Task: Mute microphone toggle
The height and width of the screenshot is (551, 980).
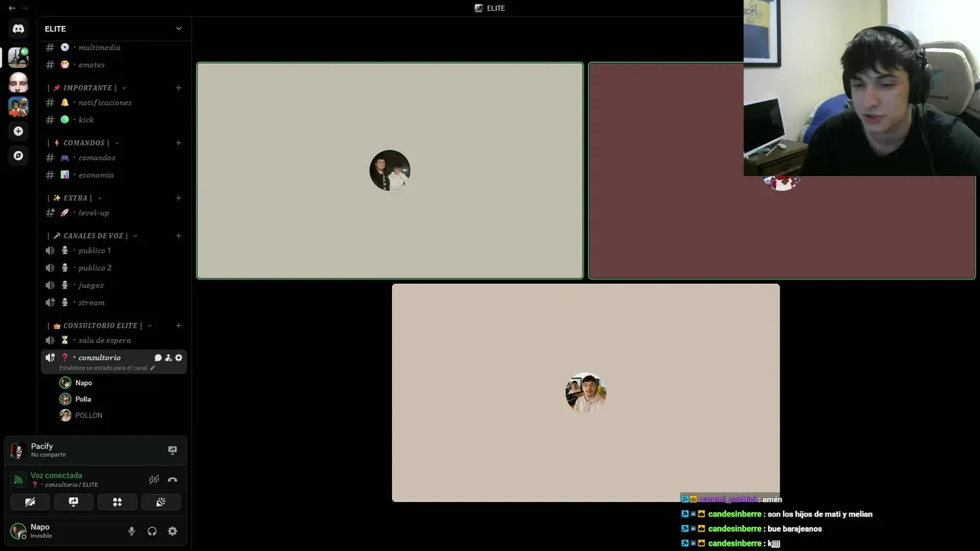Action: 132,531
